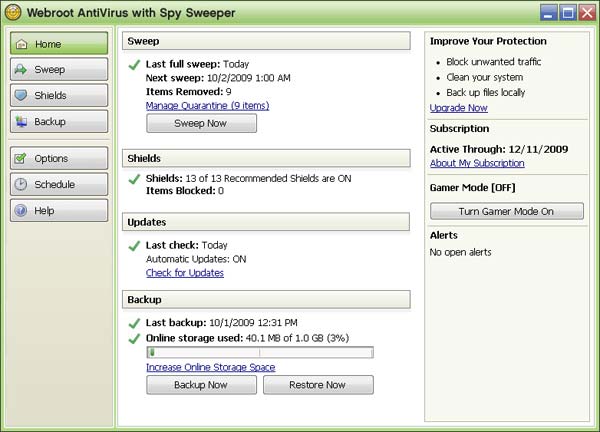
Task: Click the Backup computer icon in sidebar
Action: (22, 122)
